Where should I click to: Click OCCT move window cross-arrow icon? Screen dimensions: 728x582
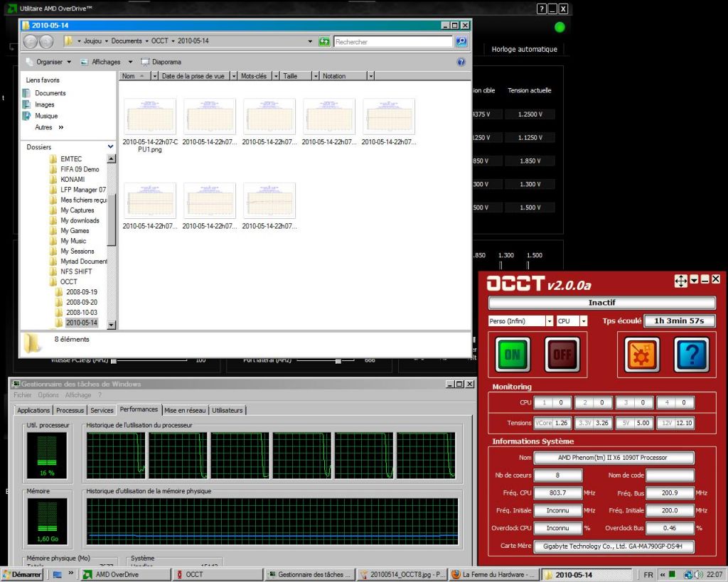680,280
